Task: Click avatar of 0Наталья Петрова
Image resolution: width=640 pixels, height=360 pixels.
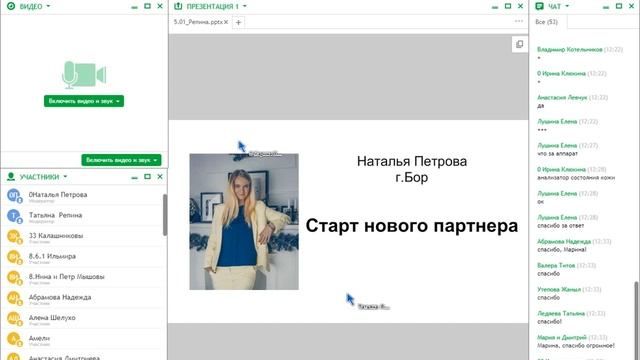Action: (14, 196)
